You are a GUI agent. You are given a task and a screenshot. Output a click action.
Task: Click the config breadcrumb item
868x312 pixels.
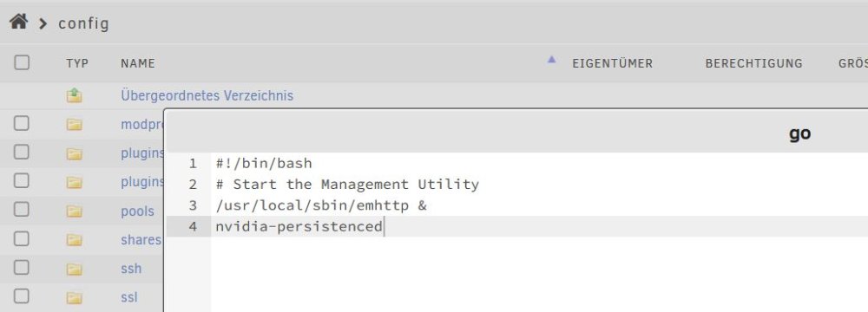coord(83,23)
